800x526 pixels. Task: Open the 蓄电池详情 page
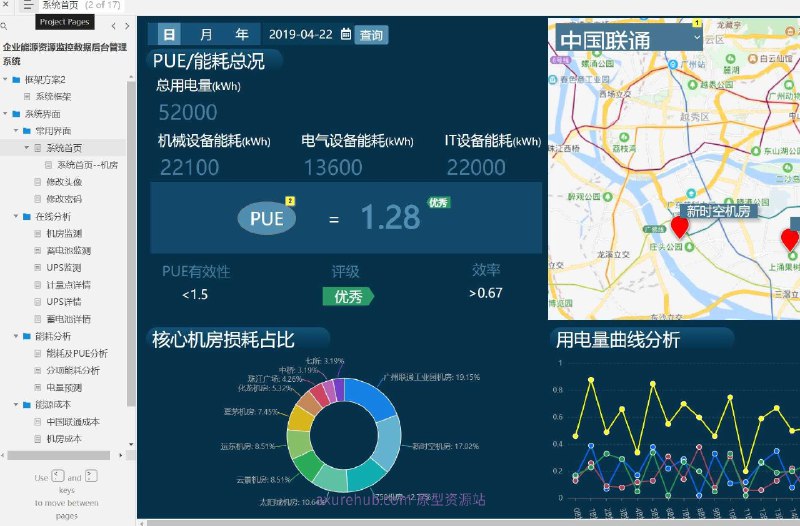tap(68, 319)
